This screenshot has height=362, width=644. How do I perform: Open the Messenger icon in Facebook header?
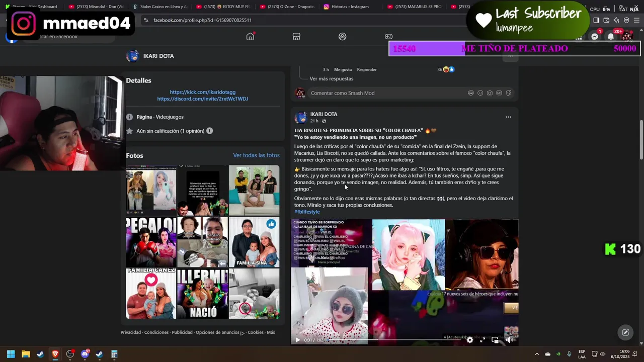click(595, 37)
